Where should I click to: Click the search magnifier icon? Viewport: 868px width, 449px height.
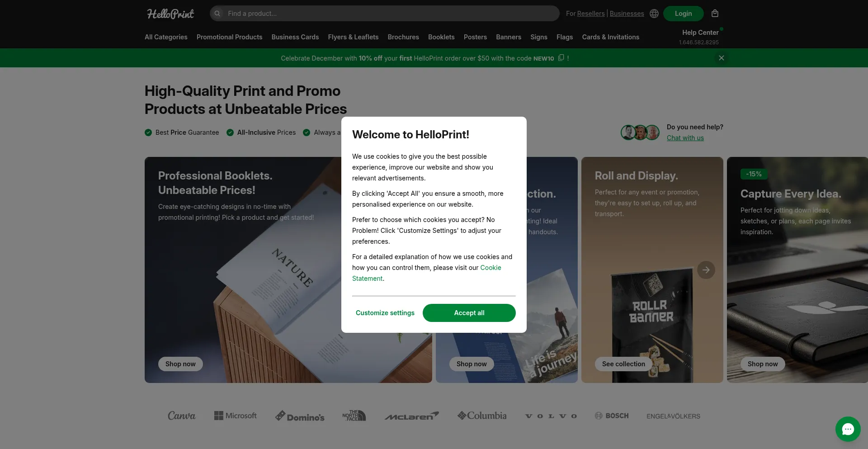coord(217,14)
